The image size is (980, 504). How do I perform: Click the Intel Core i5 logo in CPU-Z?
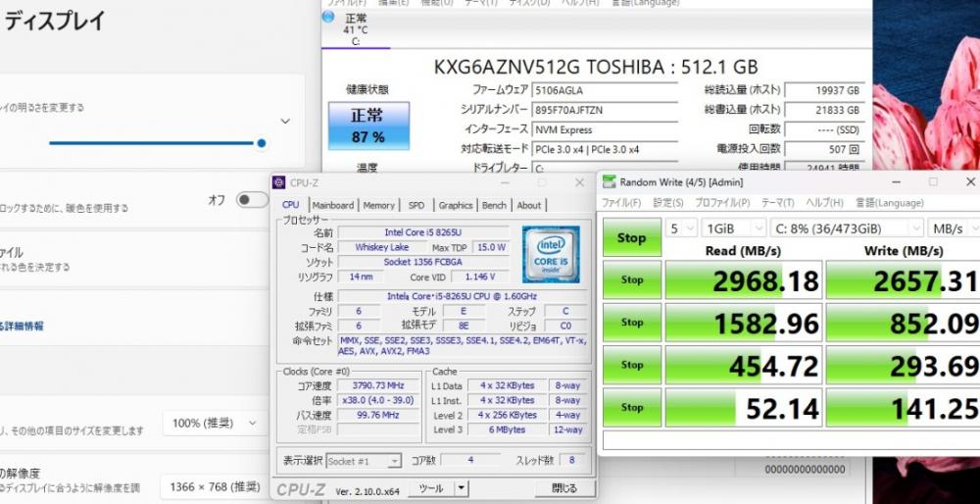pyautogui.click(x=551, y=254)
